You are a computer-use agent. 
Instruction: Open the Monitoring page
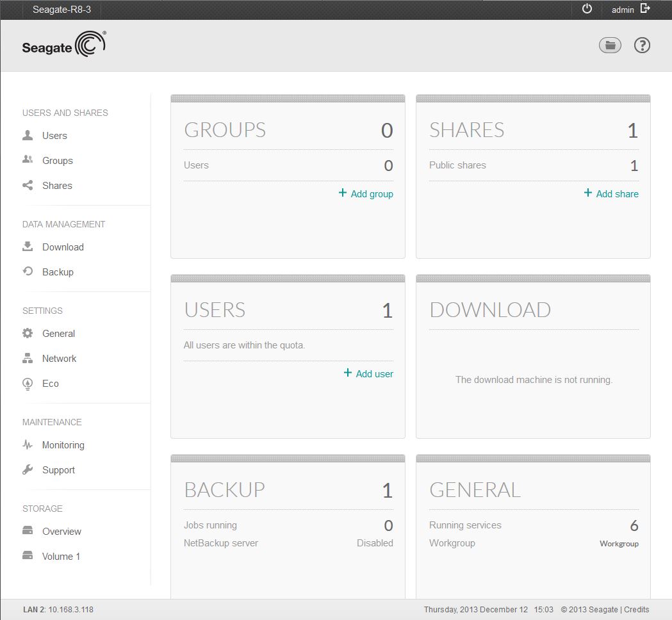pyautogui.click(x=63, y=445)
